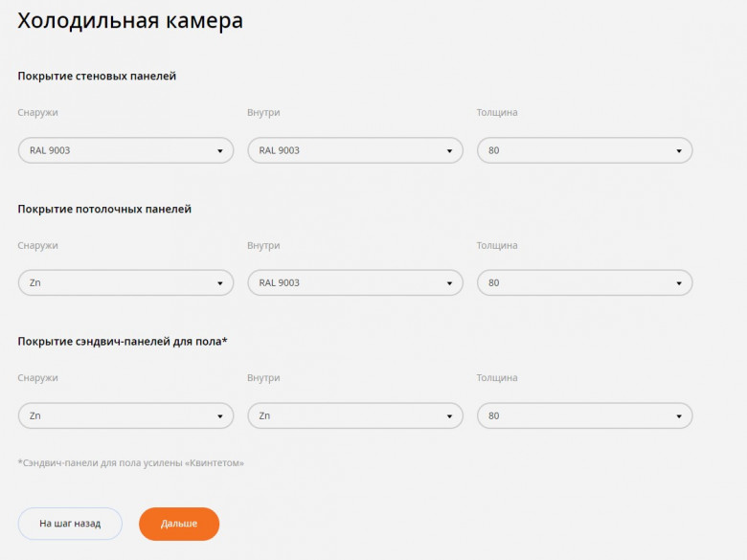Click the orange «Дальше» button
Screen dimensions: 747x560
pos(179,524)
